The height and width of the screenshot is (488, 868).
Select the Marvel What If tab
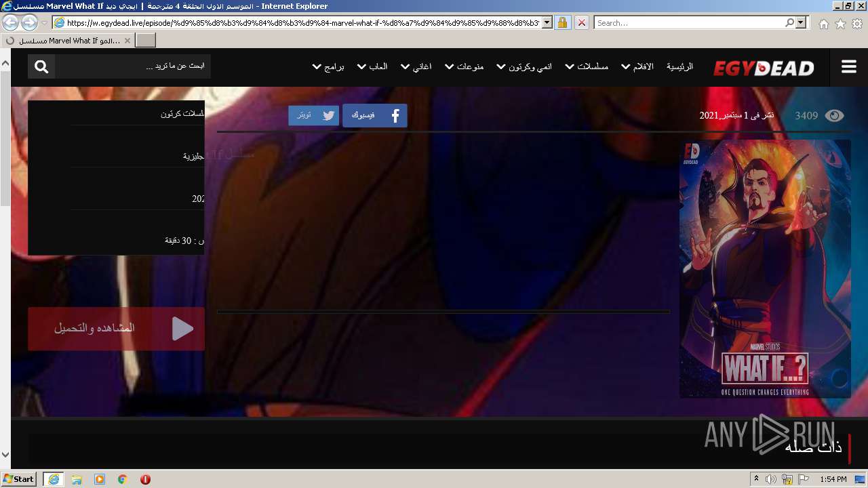point(68,41)
